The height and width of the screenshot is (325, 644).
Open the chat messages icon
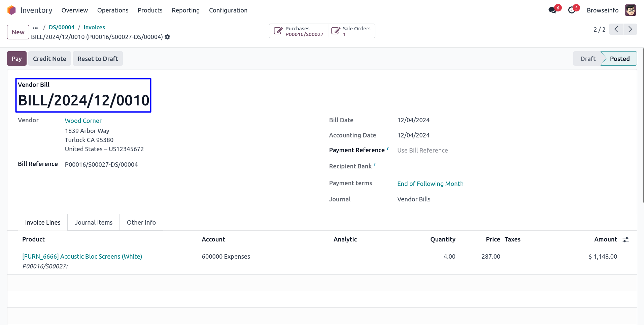pyautogui.click(x=552, y=10)
